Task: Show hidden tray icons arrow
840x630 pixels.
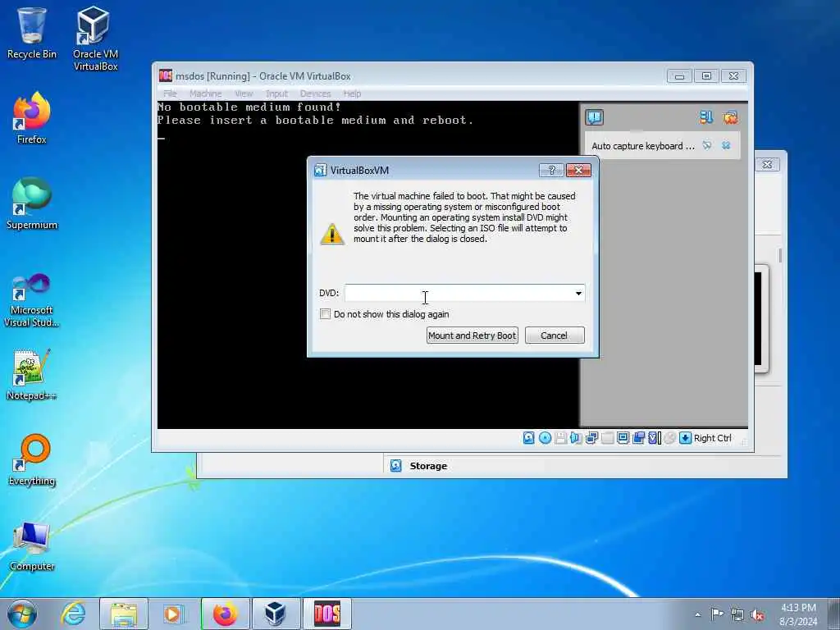Action: [x=697, y=614]
